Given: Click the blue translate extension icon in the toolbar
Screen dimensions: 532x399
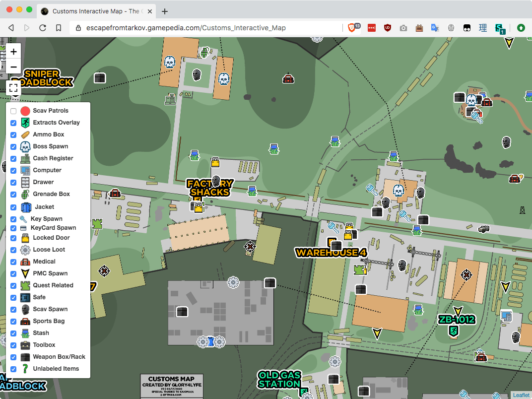Looking at the screenshot, I should 435,28.
